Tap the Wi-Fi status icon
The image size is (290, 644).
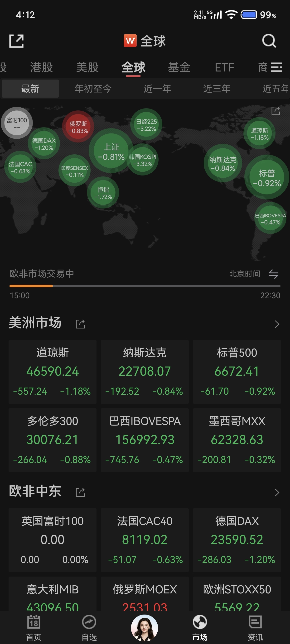(231, 15)
